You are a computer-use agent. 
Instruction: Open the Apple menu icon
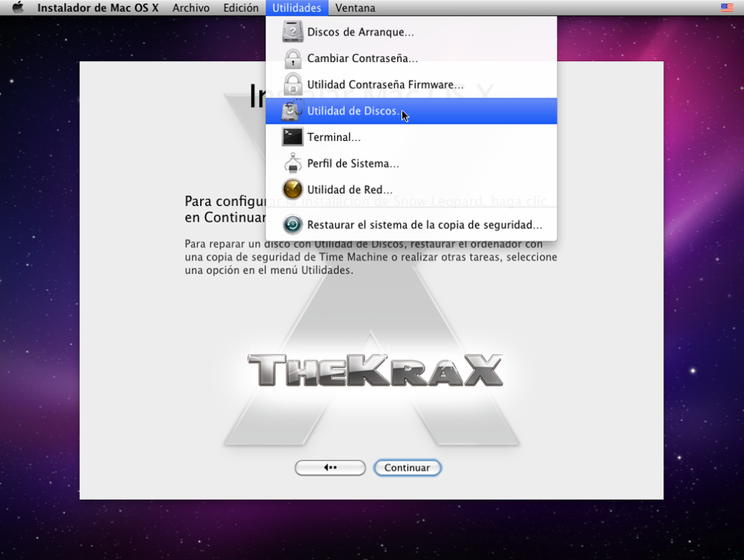click(x=18, y=7)
